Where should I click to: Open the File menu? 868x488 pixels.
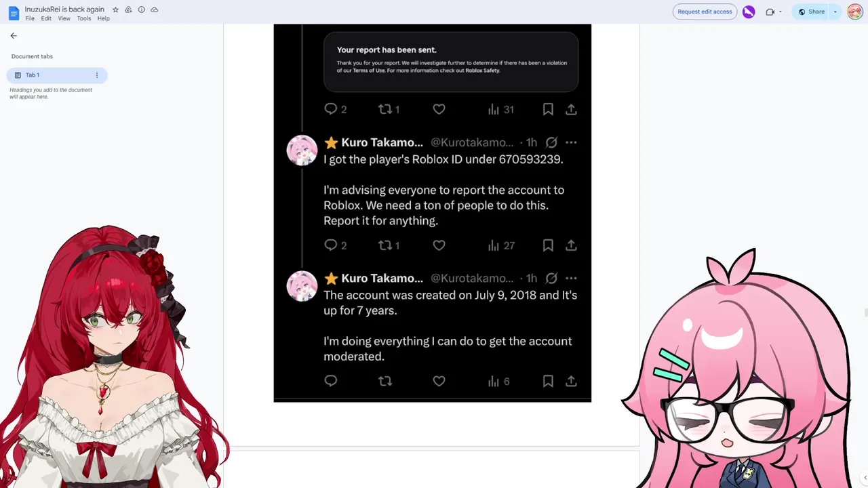click(x=30, y=18)
